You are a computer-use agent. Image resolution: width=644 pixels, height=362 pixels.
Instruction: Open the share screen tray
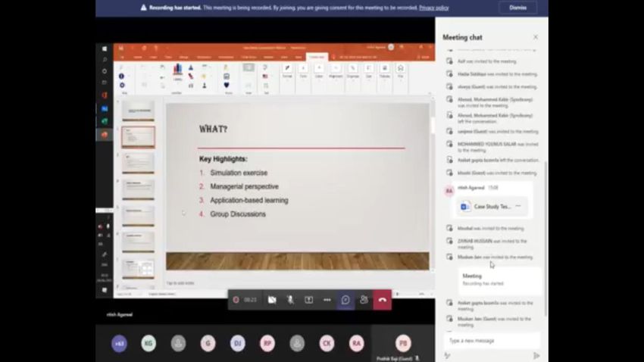pyautogui.click(x=308, y=300)
